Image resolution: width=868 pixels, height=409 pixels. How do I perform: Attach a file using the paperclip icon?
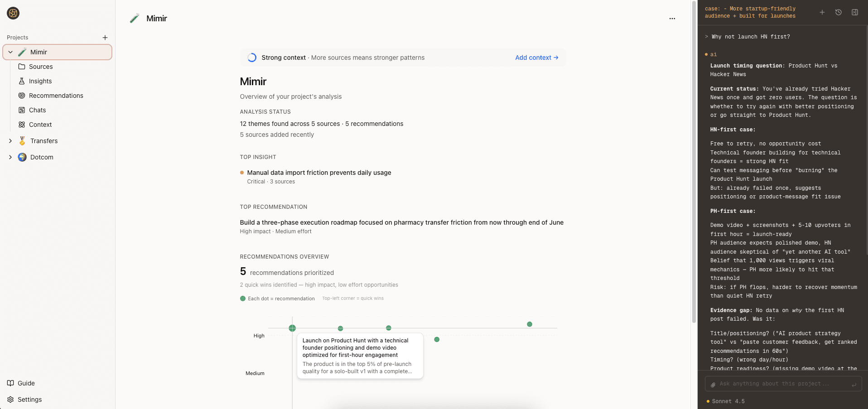coord(714,384)
